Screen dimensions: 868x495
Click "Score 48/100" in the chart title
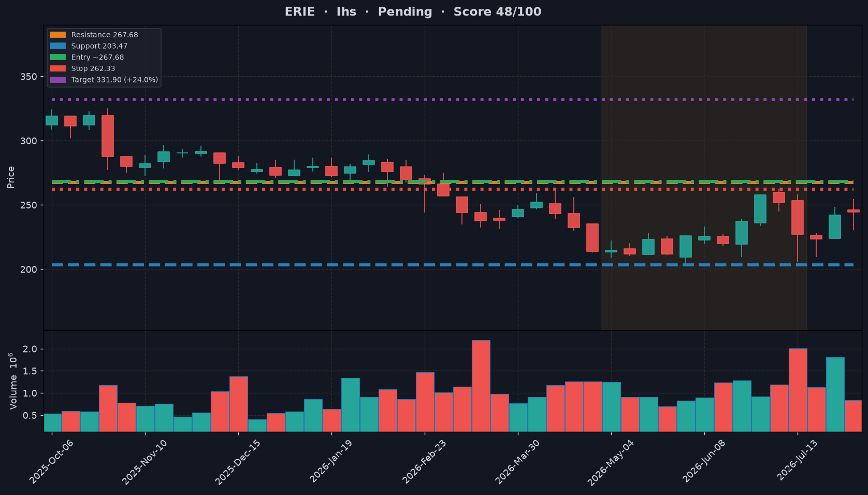[x=498, y=12]
